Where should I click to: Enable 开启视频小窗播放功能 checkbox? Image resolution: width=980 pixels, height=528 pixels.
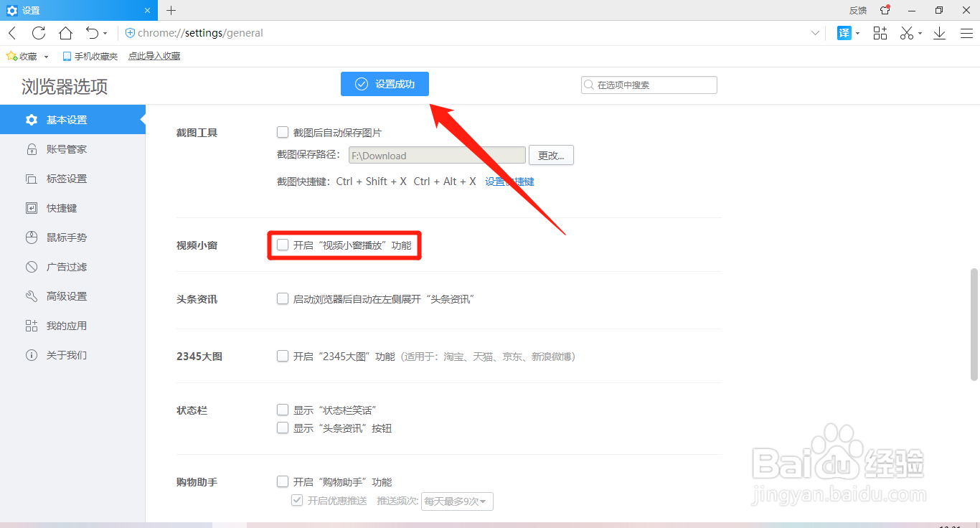tap(283, 245)
